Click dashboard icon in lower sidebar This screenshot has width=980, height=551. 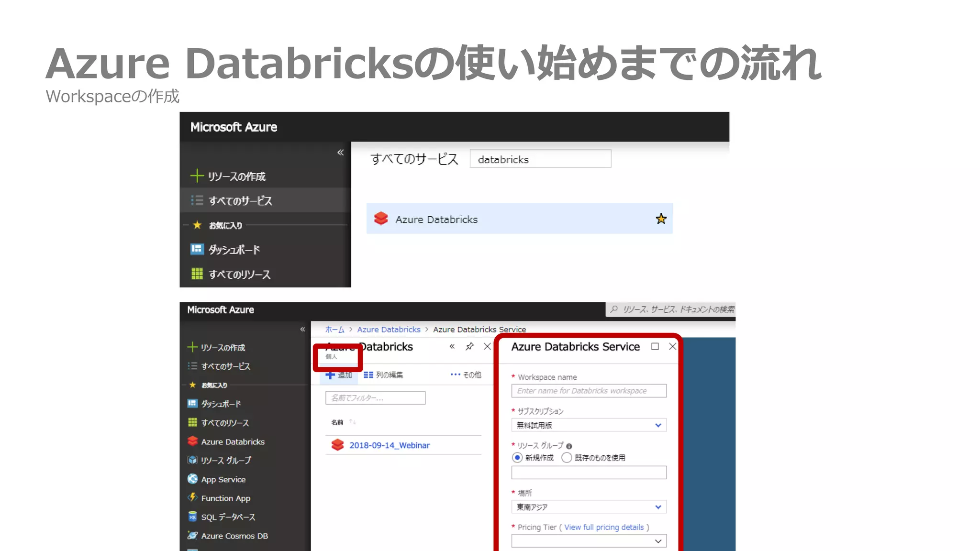[192, 403]
